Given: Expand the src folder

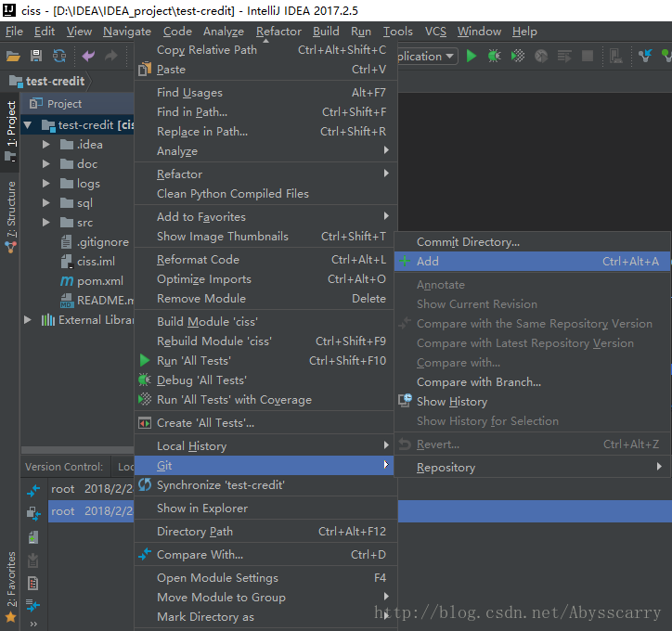Looking at the screenshot, I should tap(45, 223).
